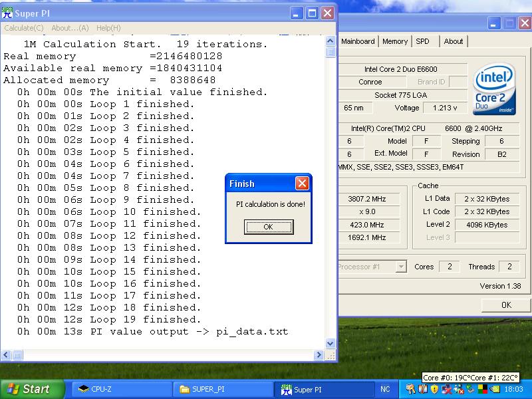Open the Windows Start menu
Screen dimensions: 532x399
[x=32, y=389]
